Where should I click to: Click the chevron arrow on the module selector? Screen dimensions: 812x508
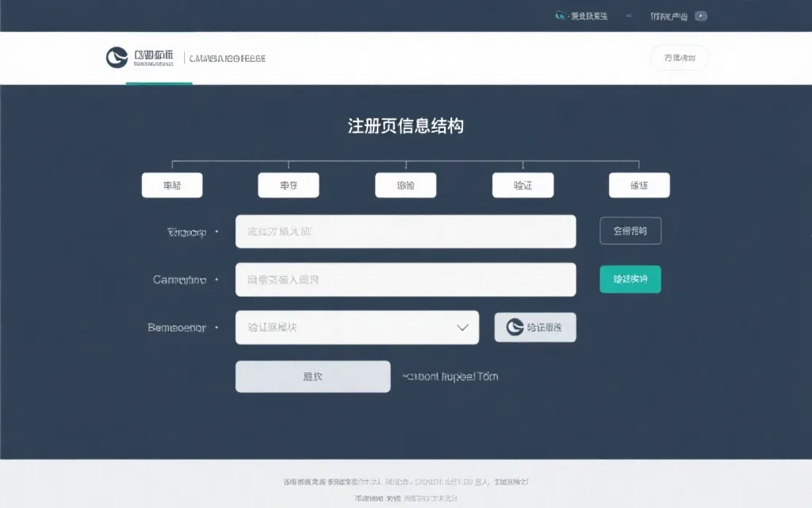(x=462, y=326)
